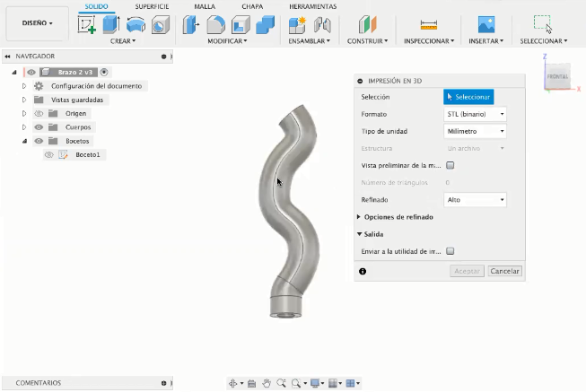Open the CONSTRUIR menu

[x=367, y=40]
